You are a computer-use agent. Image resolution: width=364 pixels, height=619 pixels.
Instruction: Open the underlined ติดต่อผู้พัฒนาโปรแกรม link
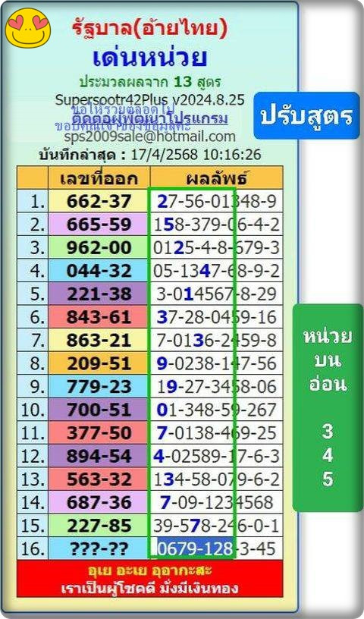[x=150, y=118]
